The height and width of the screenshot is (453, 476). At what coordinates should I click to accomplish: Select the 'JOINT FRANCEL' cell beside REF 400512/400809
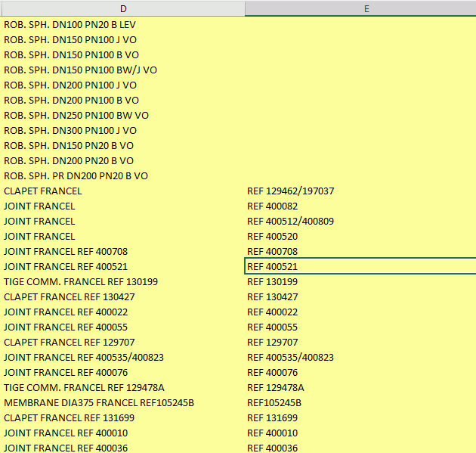(123, 222)
